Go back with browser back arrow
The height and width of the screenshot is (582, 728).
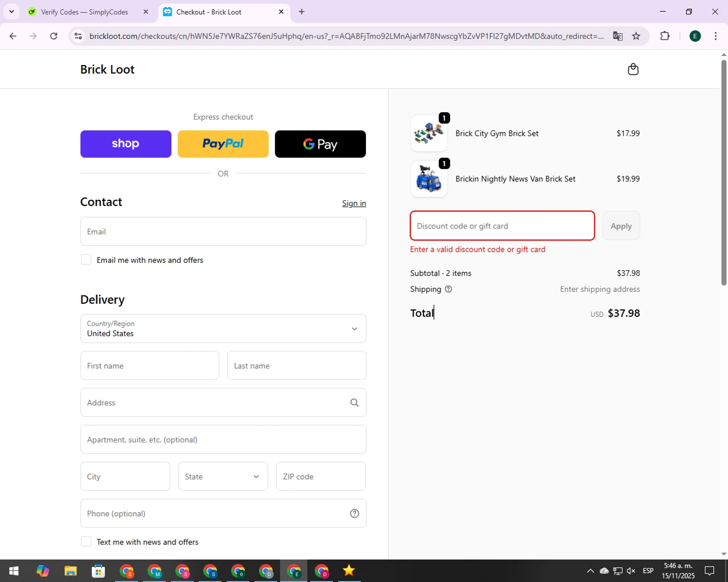(13, 36)
